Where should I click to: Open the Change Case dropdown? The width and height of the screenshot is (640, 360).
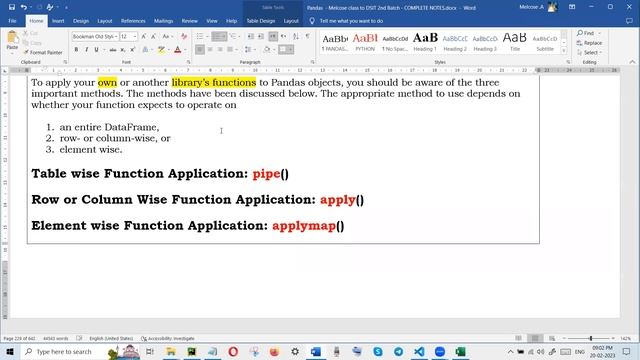(167, 36)
